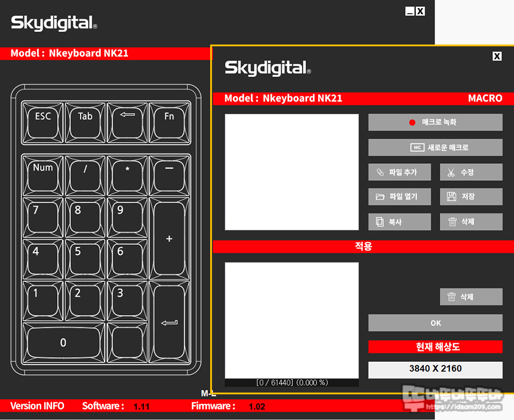This screenshot has width=514, height=420.
Task: Select the 2 key
Action: click(85, 301)
